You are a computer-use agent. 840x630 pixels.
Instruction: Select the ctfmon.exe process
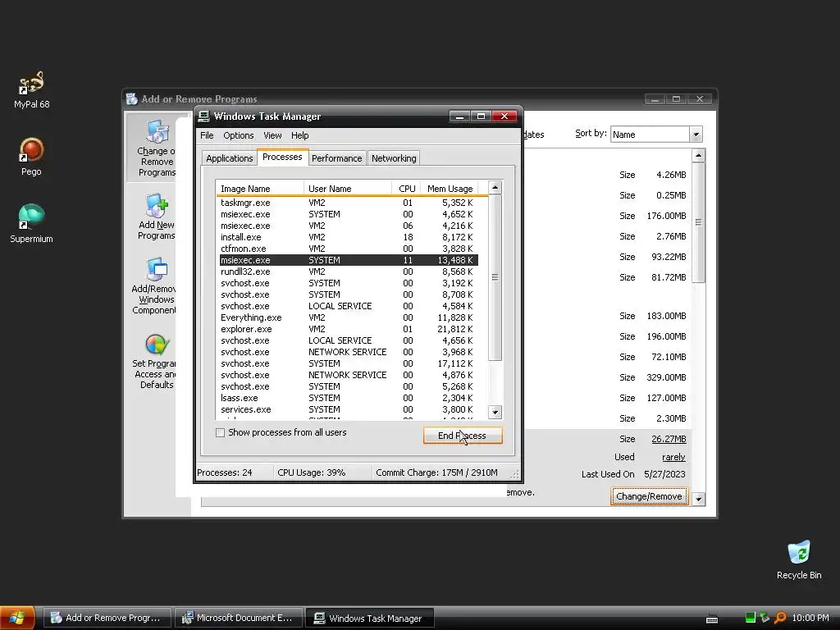pyautogui.click(x=347, y=249)
